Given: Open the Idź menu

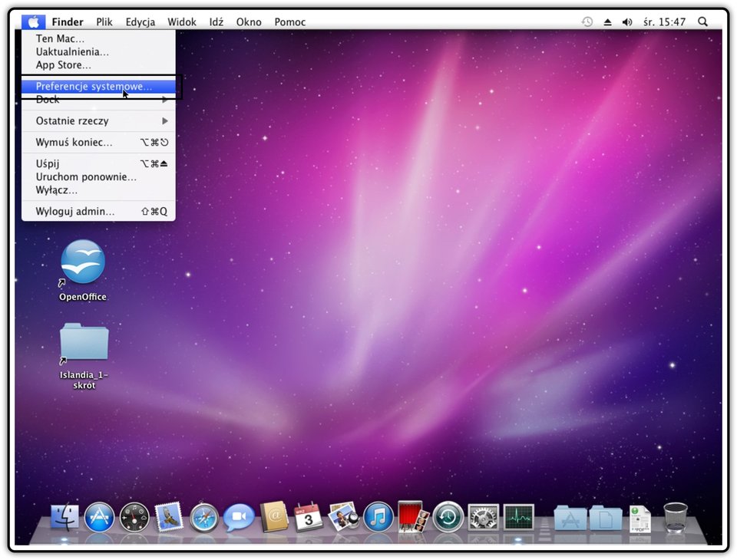Looking at the screenshot, I should 216,22.
